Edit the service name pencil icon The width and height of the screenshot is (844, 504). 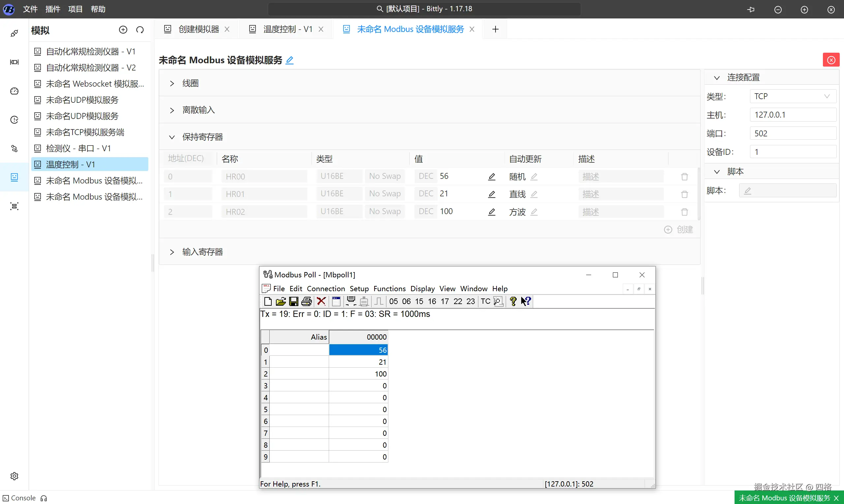pyautogui.click(x=289, y=61)
